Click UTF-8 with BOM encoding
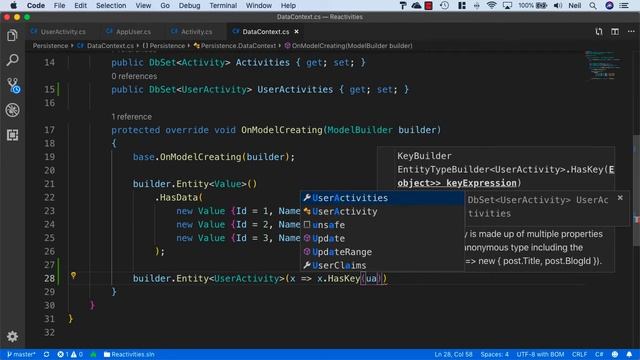Viewport: 640px width, 360px height. (x=540, y=354)
